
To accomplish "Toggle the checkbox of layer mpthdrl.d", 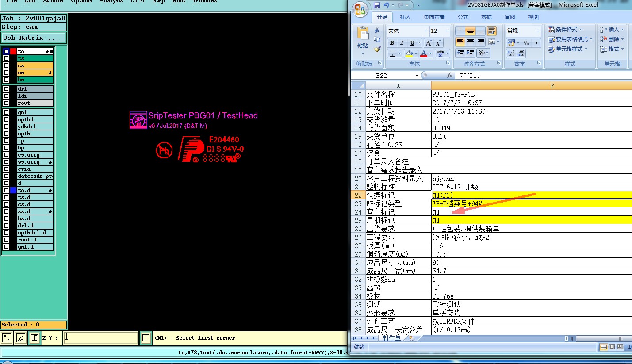I will coord(6,233).
